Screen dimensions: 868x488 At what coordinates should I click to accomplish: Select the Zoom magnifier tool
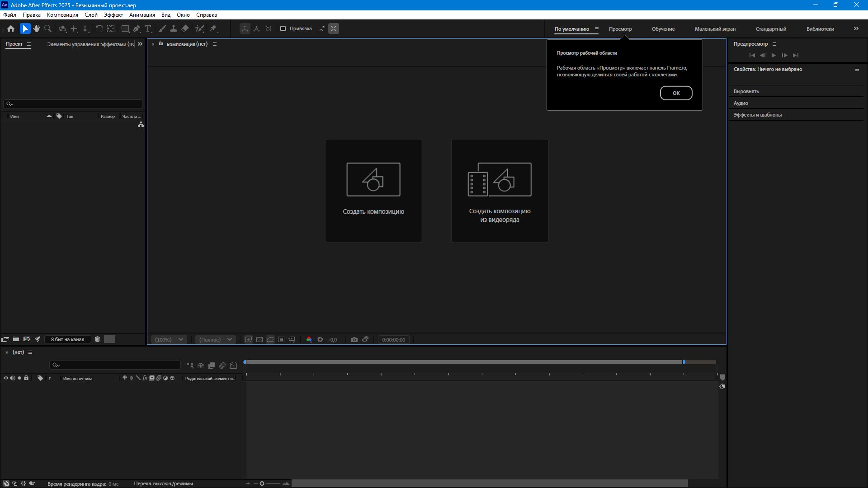(x=48, y=28)
